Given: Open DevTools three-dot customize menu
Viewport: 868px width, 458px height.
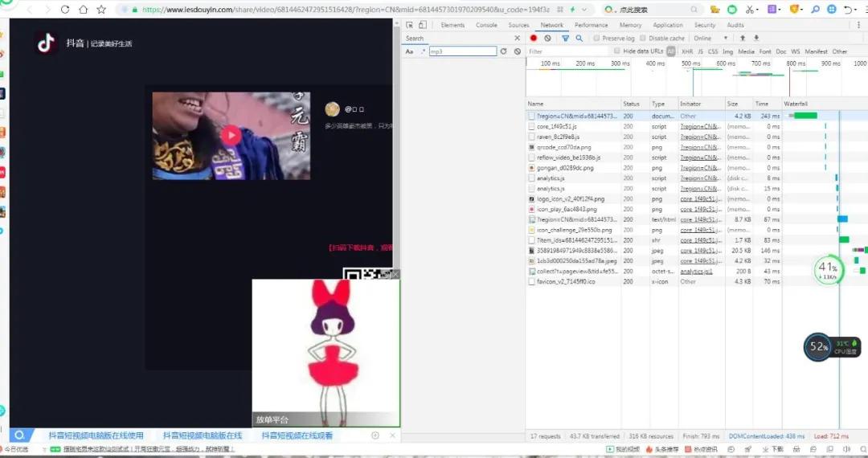Looking at the screenshot, I should (859, 25).
